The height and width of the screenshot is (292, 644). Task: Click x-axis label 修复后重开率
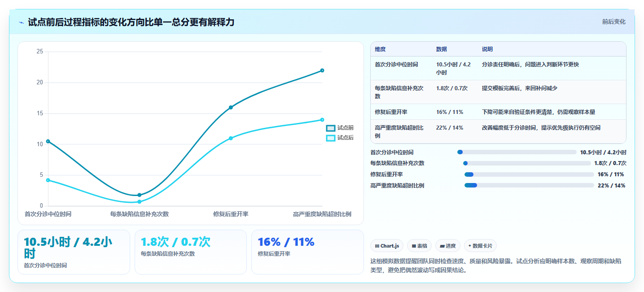tap(231, 214)
